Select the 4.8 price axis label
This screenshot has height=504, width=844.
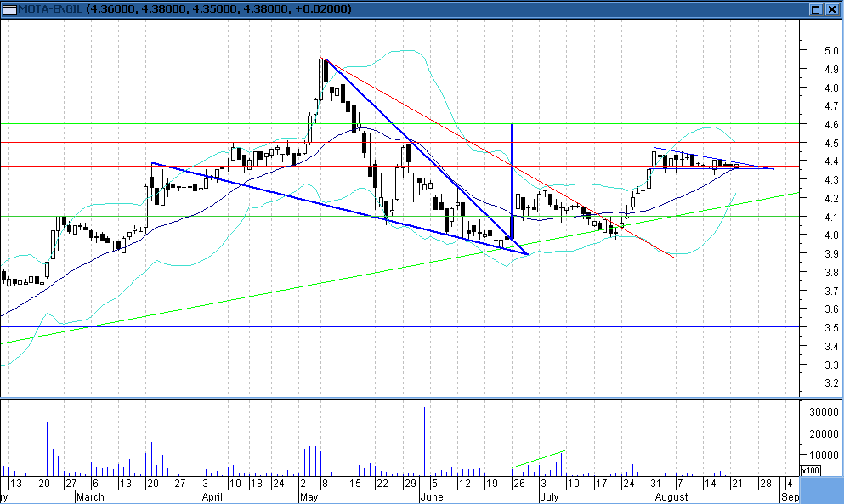(x=831, y=88)
